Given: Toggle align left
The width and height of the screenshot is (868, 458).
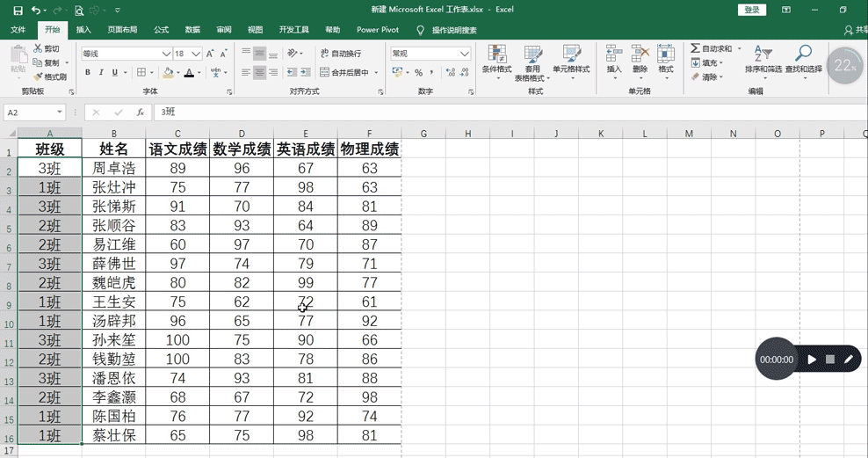Looking at the screenshot, I should (x=246, y=72).
